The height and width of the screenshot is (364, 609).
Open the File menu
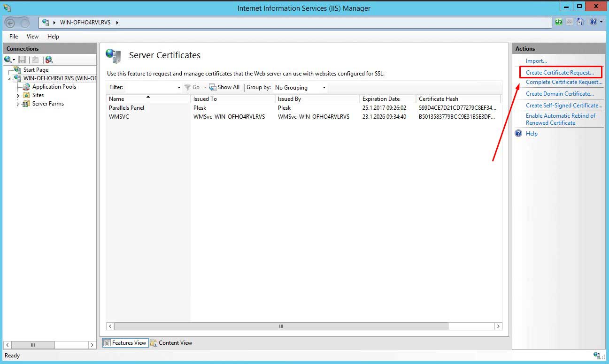(x=14, y=37)
